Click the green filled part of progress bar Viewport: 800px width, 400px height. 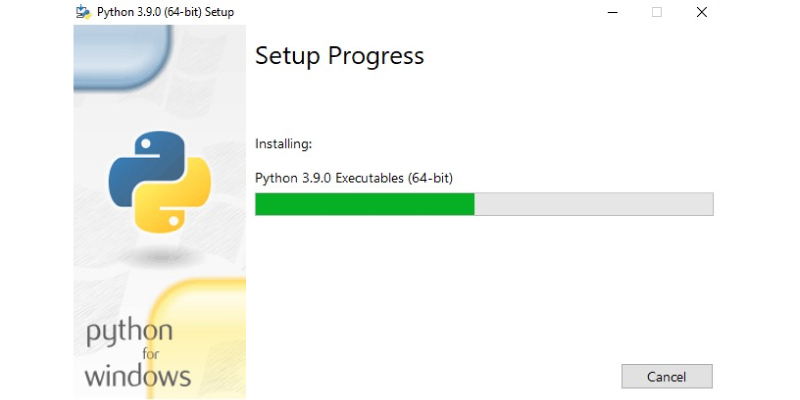365,204
